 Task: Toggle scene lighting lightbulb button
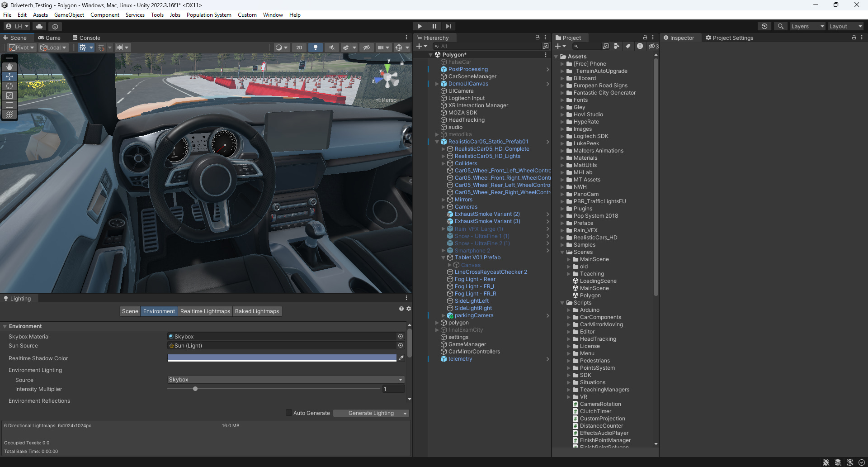click(316, 48)
